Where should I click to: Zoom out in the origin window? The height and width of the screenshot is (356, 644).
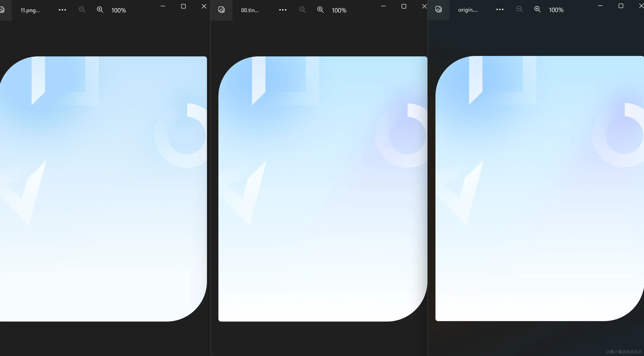[x=519, y=9]
